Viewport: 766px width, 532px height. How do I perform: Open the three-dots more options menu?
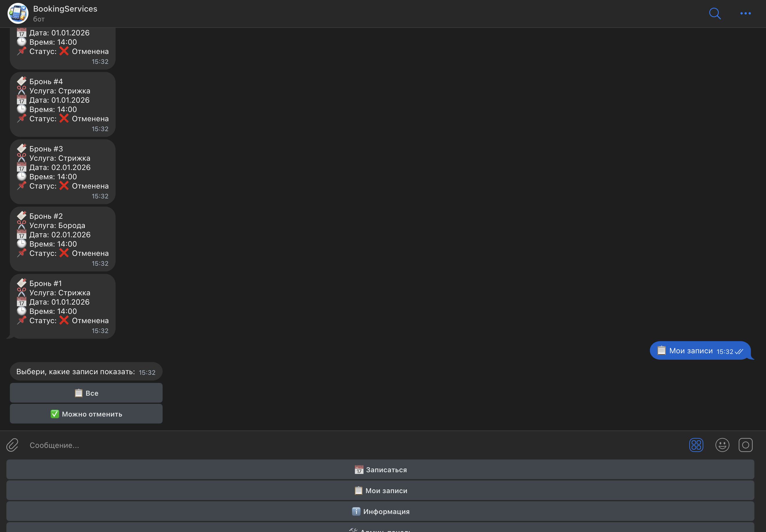[x=745, y=14]
